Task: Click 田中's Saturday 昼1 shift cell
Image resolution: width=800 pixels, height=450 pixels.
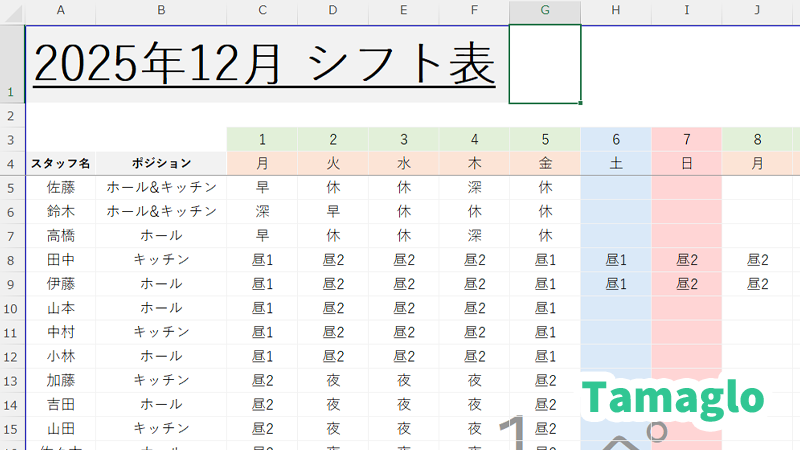Action: click(616, 260)
